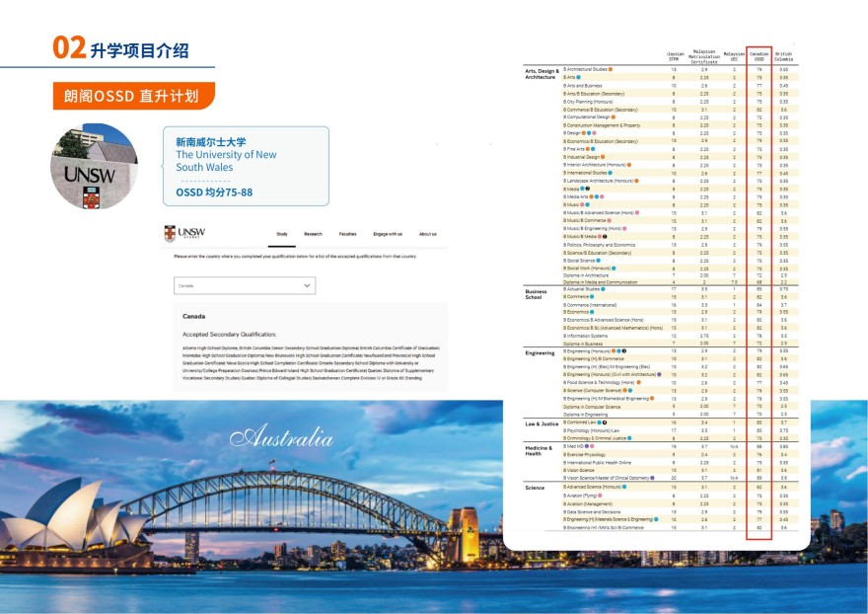Click the B City Planning (Honours) row name
Image resolution: width=868 pixels, height=614 pixels.
tap(588, 102)
